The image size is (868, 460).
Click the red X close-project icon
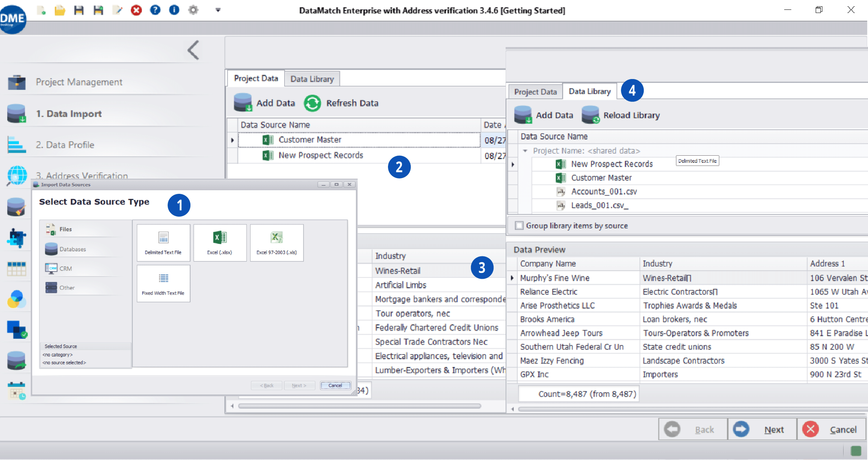136,10
